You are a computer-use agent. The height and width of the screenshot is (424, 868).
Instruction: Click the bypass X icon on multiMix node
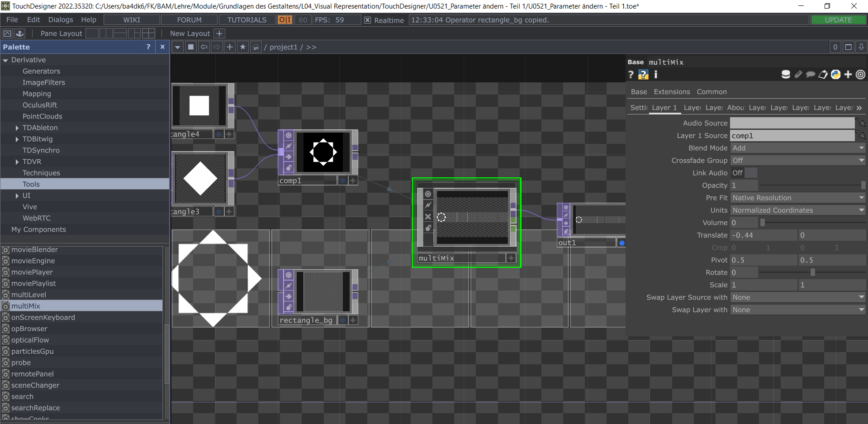pyautogui.click(x=428, y=217)
